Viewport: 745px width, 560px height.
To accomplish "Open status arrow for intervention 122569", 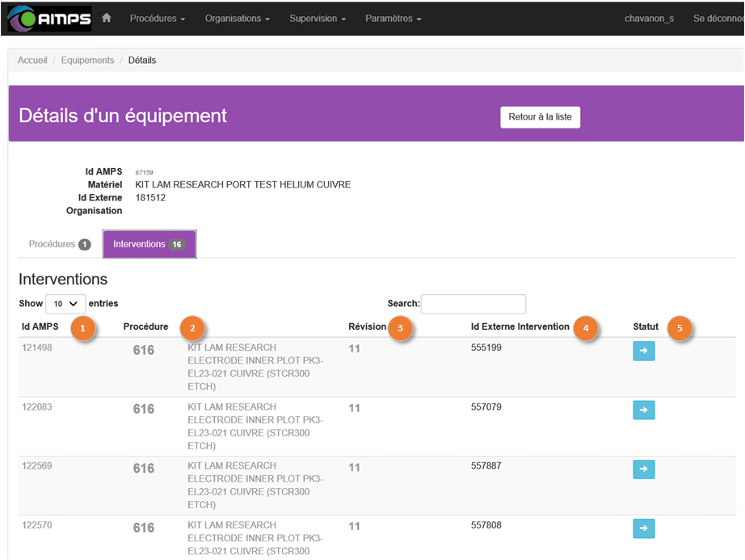I will pos(644,469).
